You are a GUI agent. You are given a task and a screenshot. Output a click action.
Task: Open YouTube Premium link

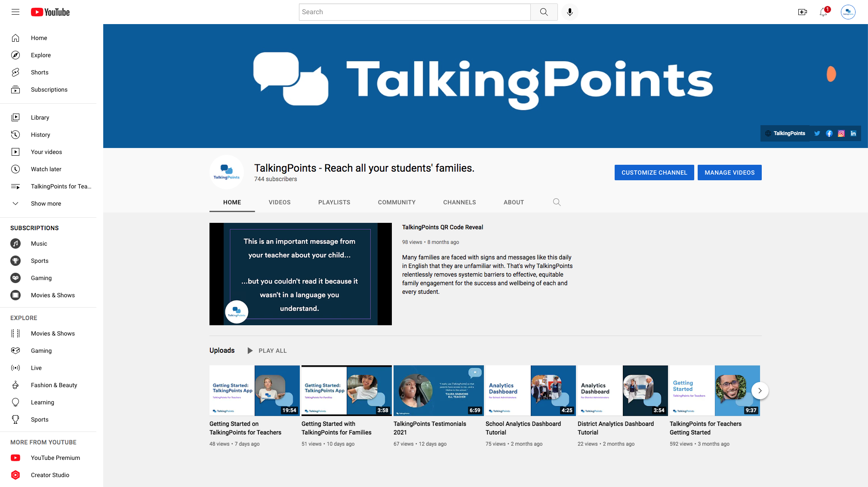tap(48, 458)
